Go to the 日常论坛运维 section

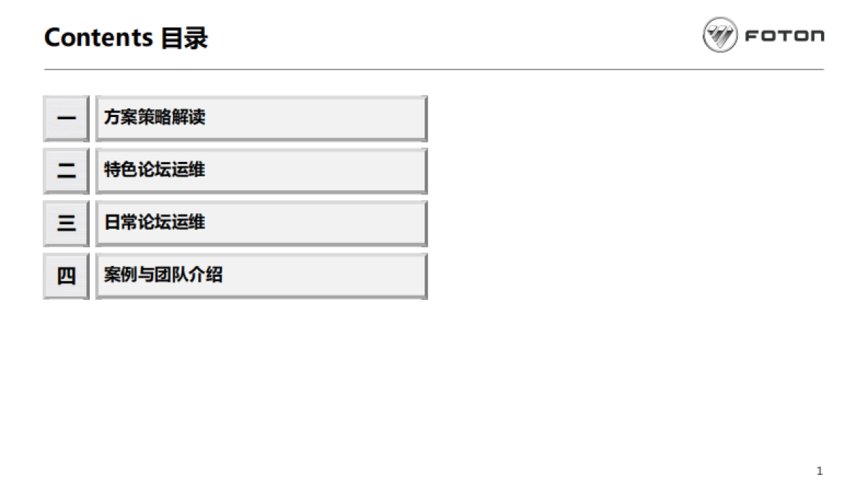point(155,222)
